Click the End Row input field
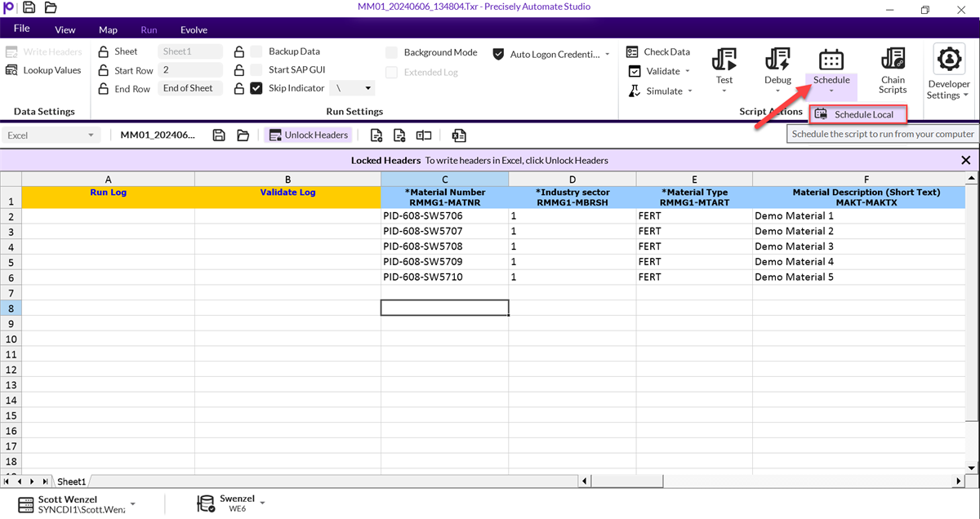Image resolution: width=980 pixels, height=519 pixels. point(190,88)
